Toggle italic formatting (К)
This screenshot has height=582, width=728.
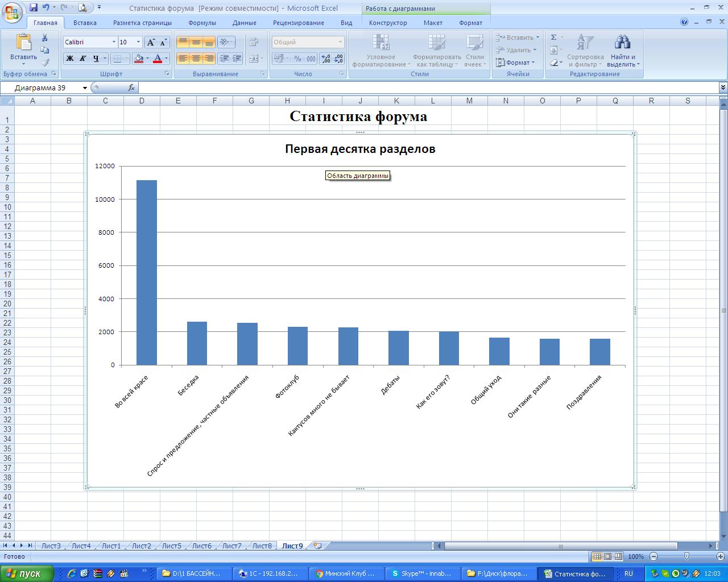82,58
